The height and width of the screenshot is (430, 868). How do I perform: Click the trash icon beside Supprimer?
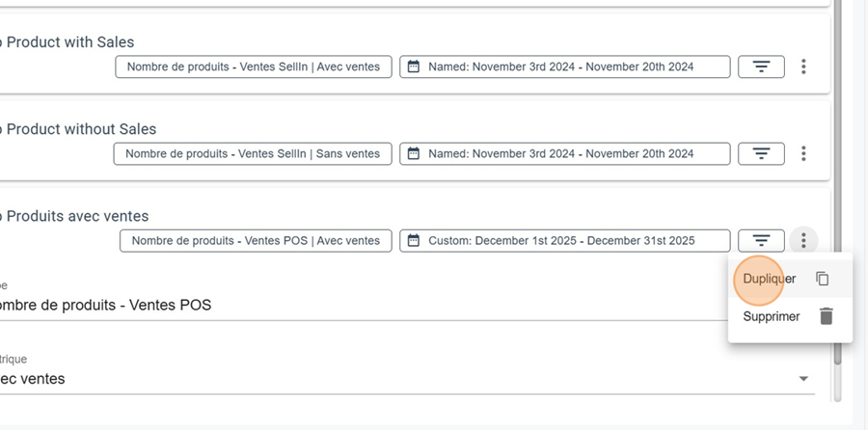click(826, 316)
